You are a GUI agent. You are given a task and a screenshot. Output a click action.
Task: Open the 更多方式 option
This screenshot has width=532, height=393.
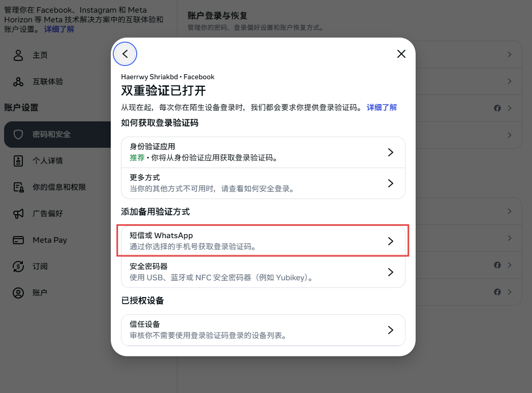pyautogui.click(x=263, y=183)
